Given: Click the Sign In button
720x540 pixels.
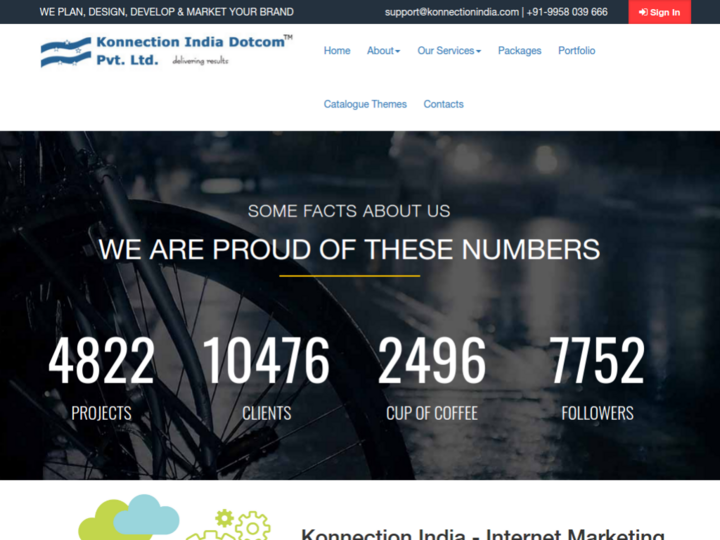Looking at the screenshot, I should tap(659, 12).
